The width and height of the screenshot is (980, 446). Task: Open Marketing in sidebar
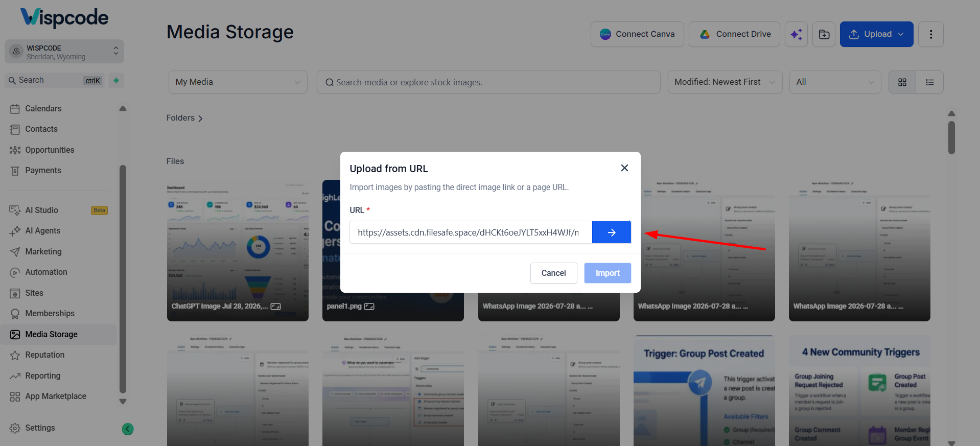[x=43, y=251]
